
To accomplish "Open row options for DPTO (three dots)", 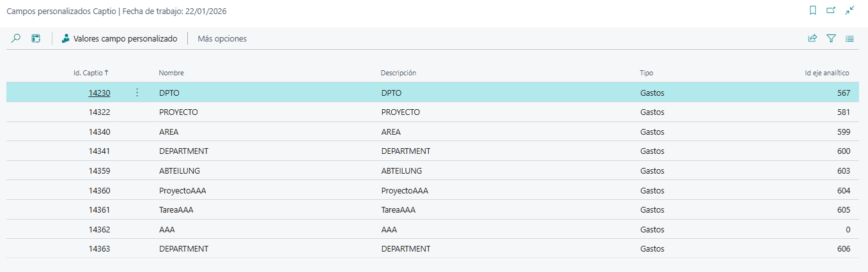I will 137,93.
